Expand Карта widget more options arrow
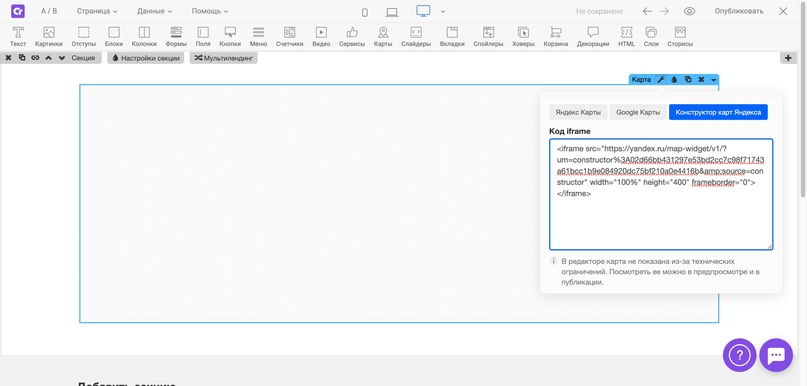 tap(713, 80)
